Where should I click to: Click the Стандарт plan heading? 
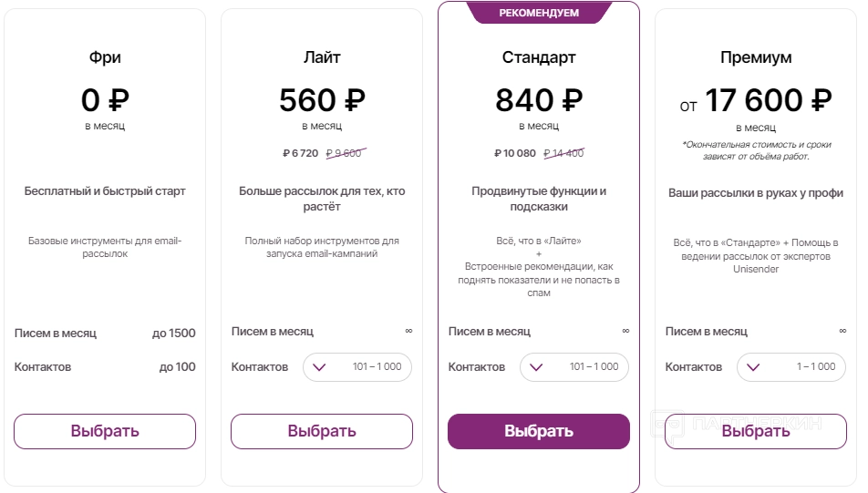539,57
